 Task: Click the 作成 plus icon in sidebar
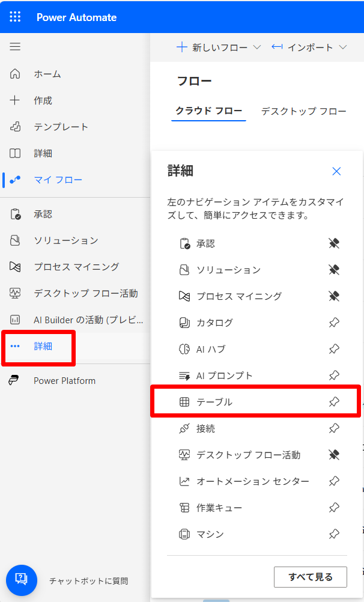[x=15, y=100]
